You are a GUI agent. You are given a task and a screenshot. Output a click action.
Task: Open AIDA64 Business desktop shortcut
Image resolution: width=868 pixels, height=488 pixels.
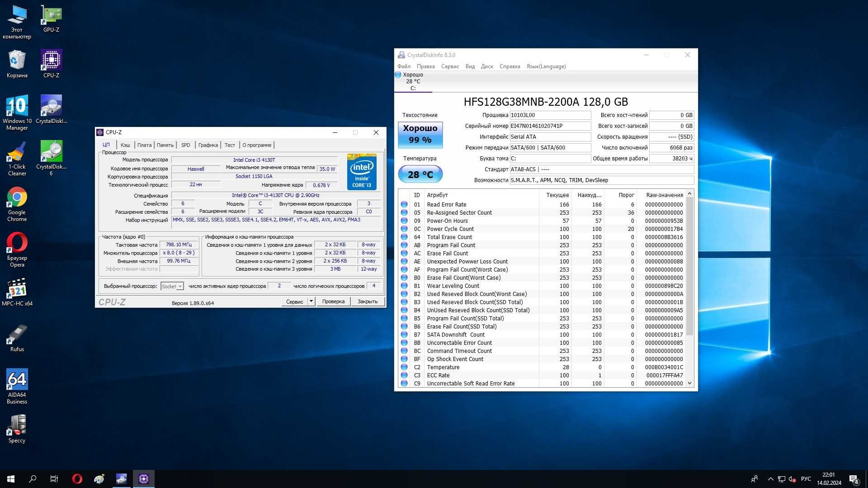point(17,386)
